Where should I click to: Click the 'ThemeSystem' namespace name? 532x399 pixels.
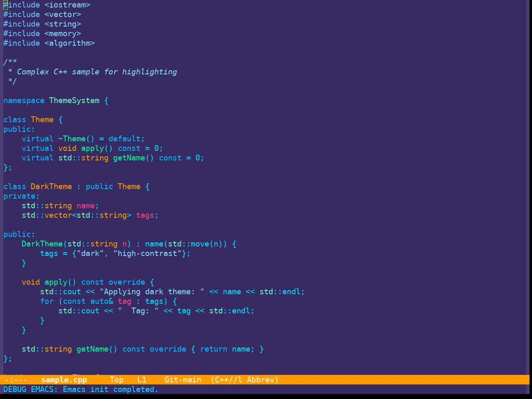coord(74,101)
